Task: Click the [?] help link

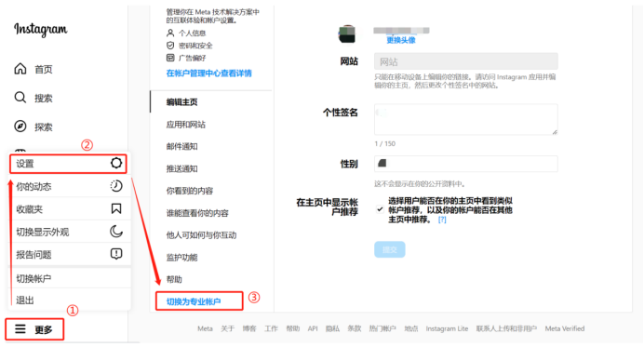Action: [442, 220]
